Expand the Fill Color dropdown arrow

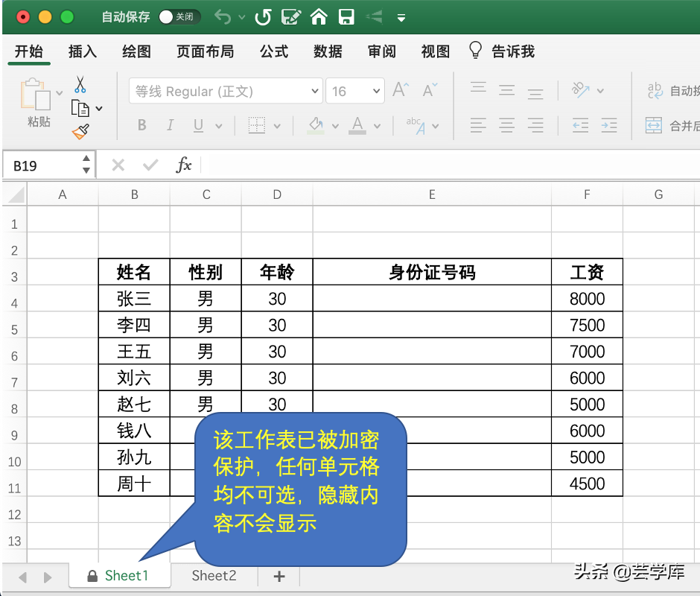coord(336,127)
